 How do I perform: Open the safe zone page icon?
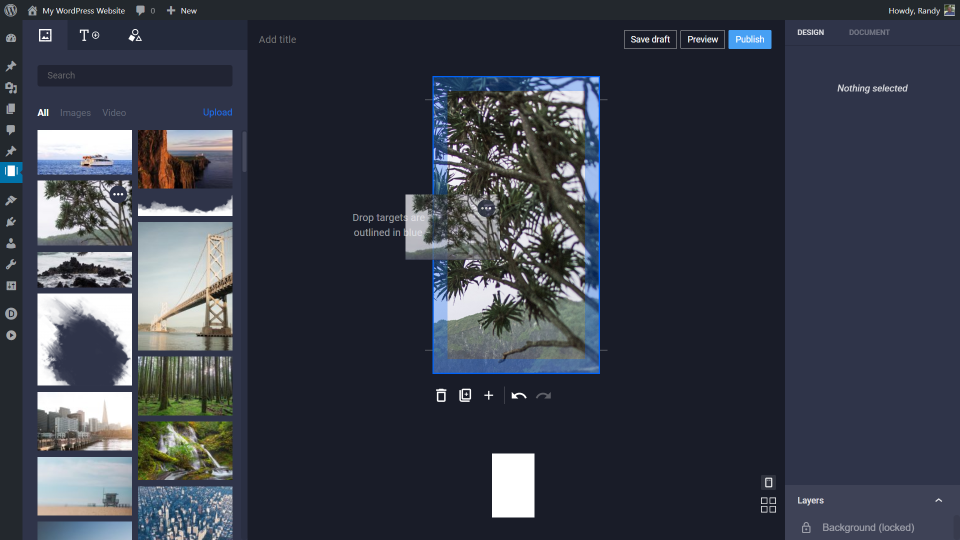point(768,482)
